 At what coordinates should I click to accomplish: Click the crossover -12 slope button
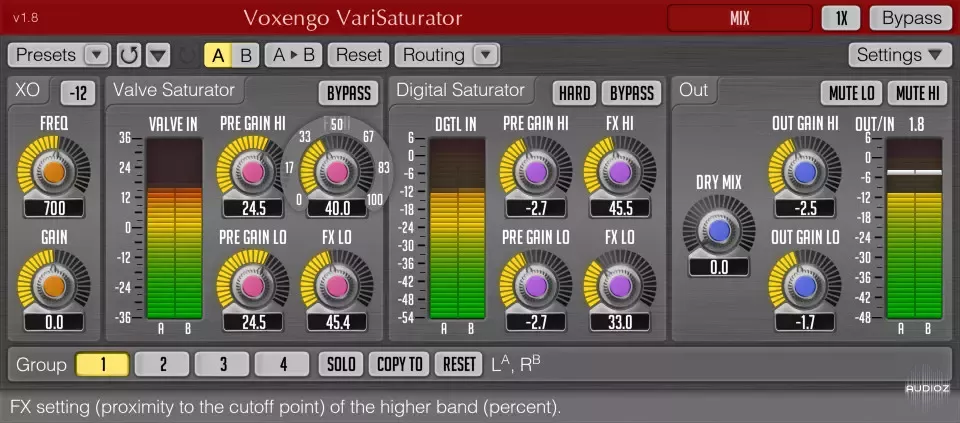[x=78, y=93]
